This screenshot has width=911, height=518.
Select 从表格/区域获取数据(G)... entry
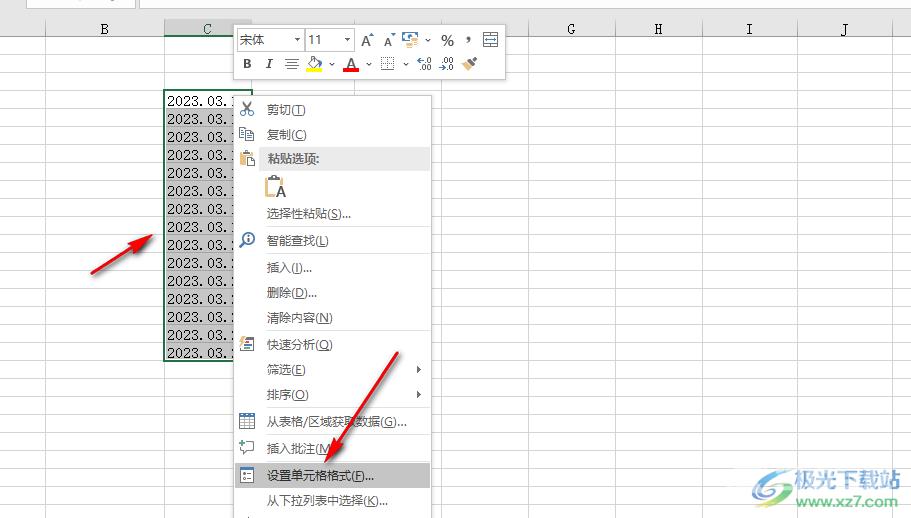coord(332,422)
